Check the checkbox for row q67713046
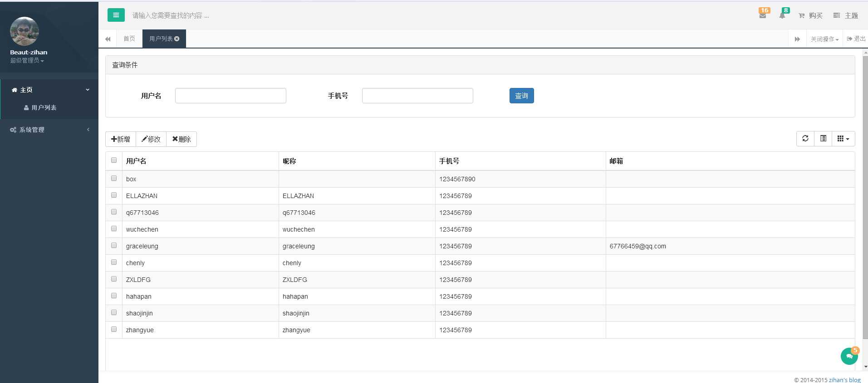 114,212
